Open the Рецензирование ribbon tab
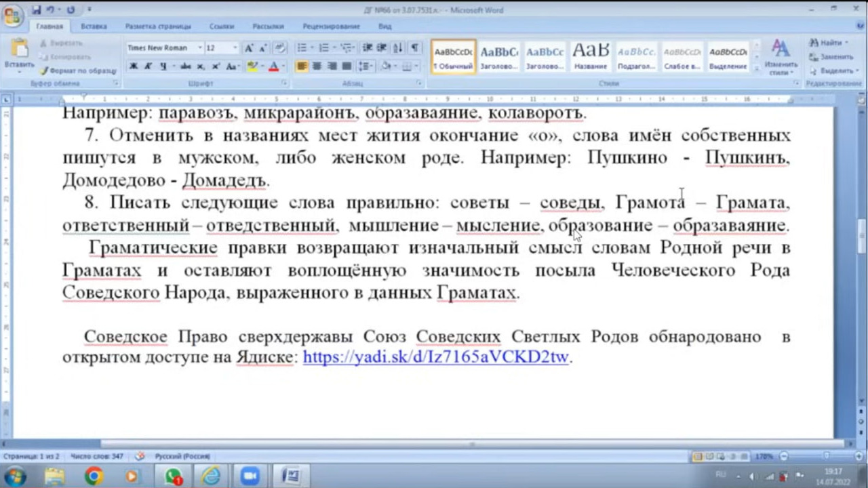868x488 pixels. [331, 26]
